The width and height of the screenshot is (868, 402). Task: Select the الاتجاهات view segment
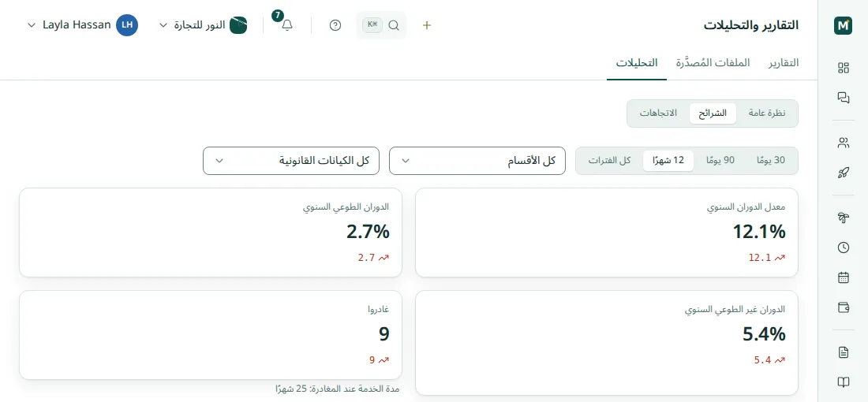(x=658, y=114)
